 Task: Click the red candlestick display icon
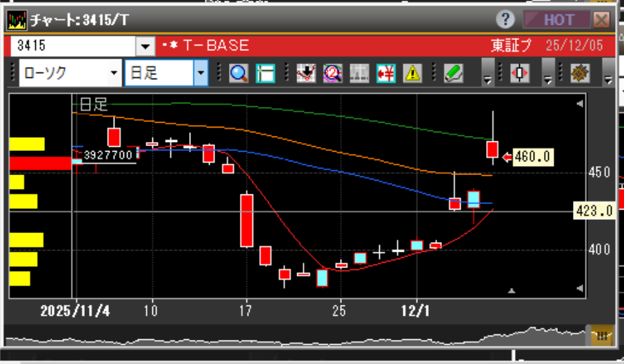pyautogui.click(x=519, y=73)
